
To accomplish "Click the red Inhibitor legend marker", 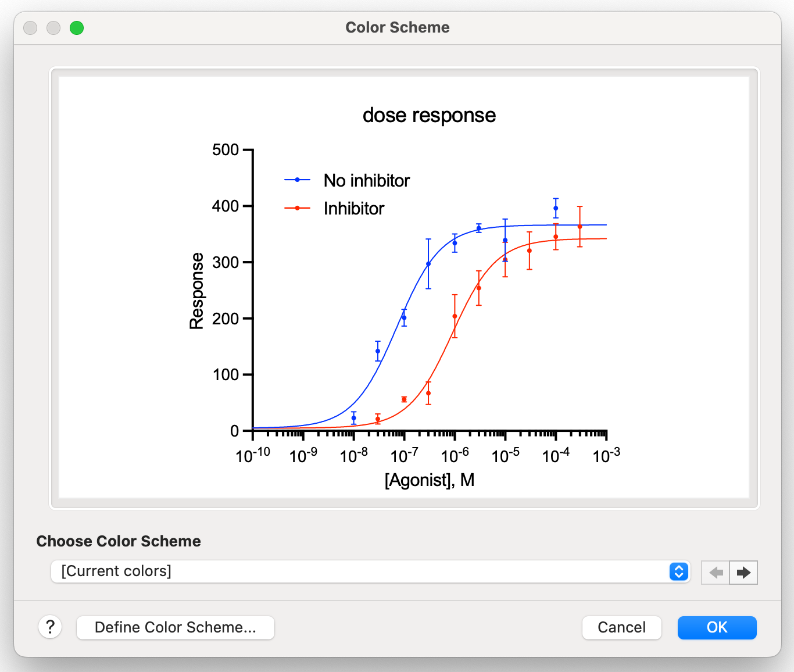I will [298, 208].
